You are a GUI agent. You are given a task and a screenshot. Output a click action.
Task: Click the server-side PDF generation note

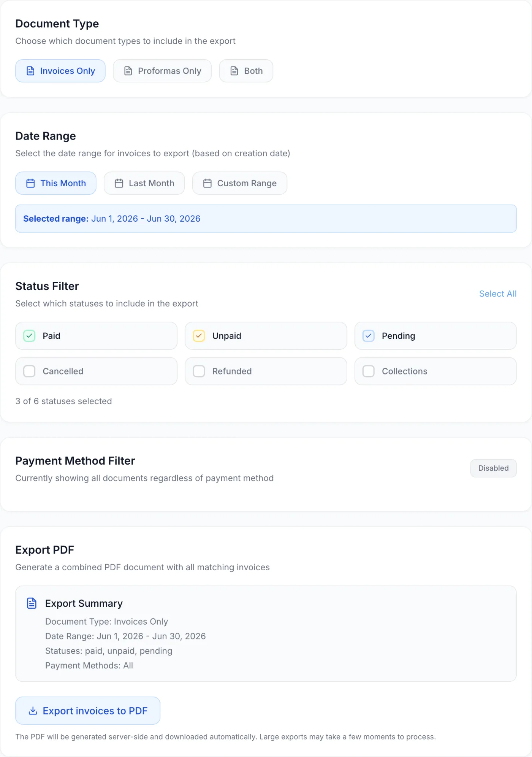(x=226, y=736)
